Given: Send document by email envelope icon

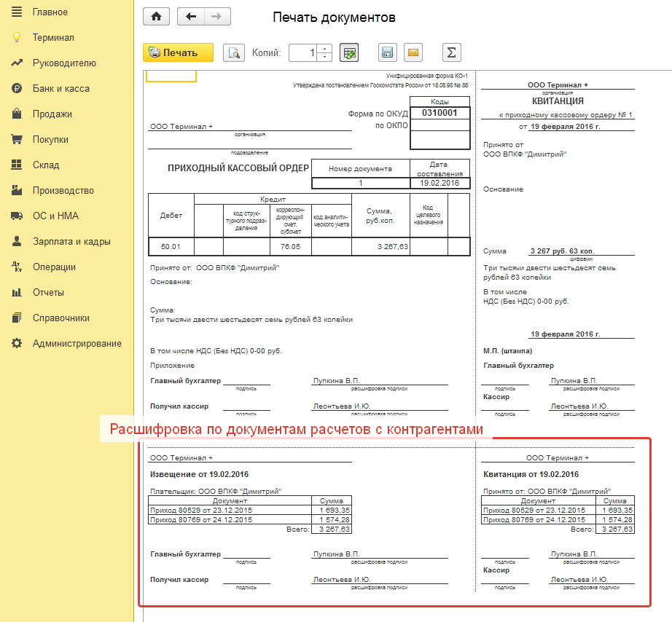Looking at the screenshot, I should 413,52.
